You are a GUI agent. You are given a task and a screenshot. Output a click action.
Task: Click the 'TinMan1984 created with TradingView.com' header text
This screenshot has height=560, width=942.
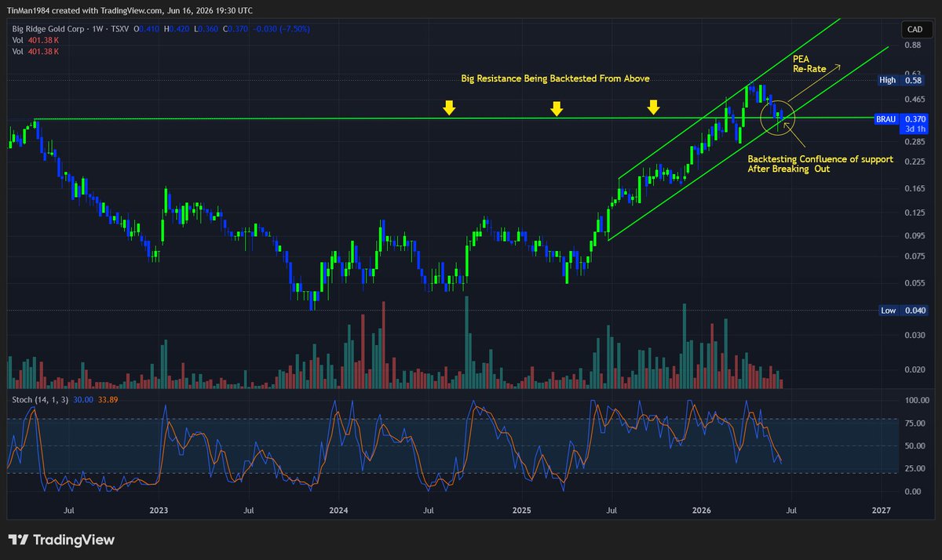[x=84, y=13]
